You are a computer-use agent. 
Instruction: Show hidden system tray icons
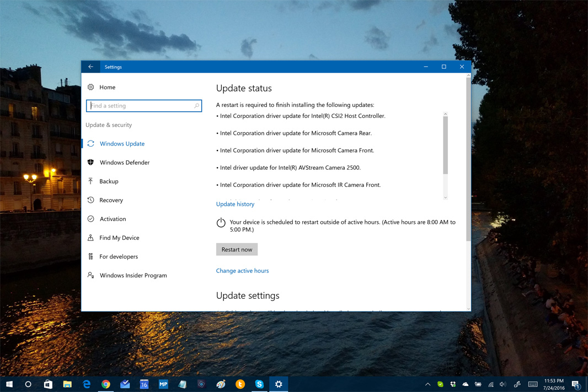pyautogui.click(x=427, y=384)
